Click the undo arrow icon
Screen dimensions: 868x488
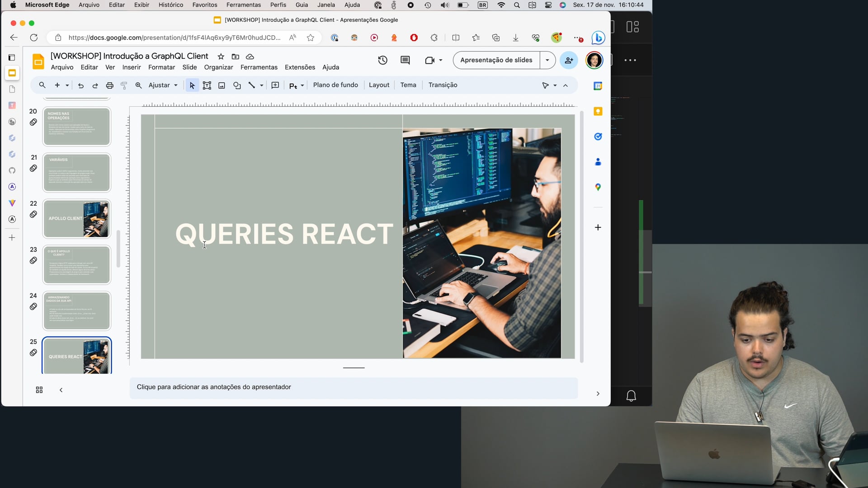pyautogui.click(x=80, y=85)
